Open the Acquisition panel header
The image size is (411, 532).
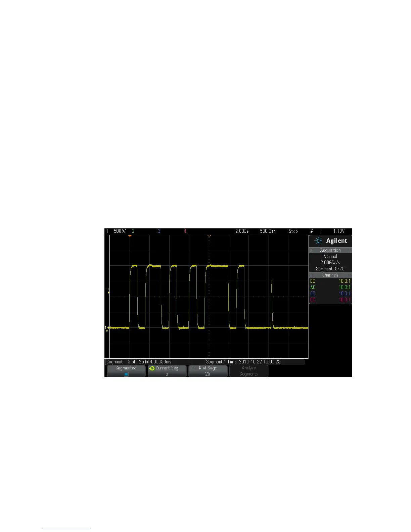(330, 250)
